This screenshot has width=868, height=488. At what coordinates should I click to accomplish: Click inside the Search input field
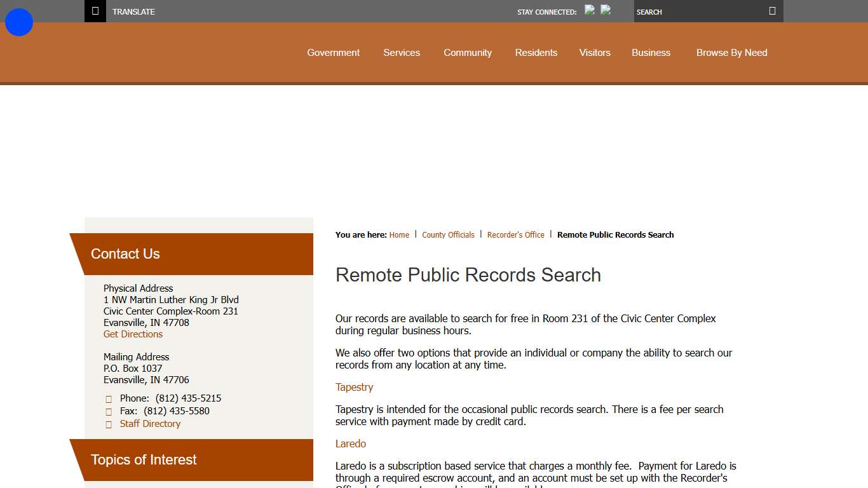(x=699, y=11)
